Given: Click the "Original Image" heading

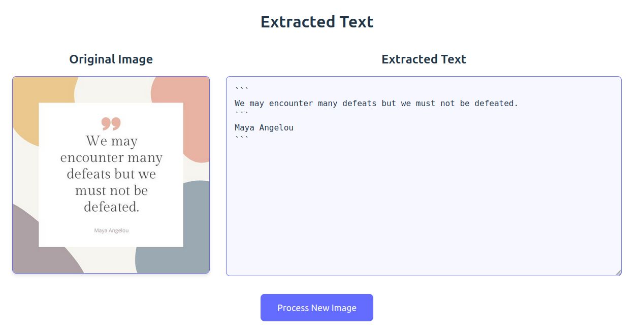Looking at the screenshot, I should 111,59.
